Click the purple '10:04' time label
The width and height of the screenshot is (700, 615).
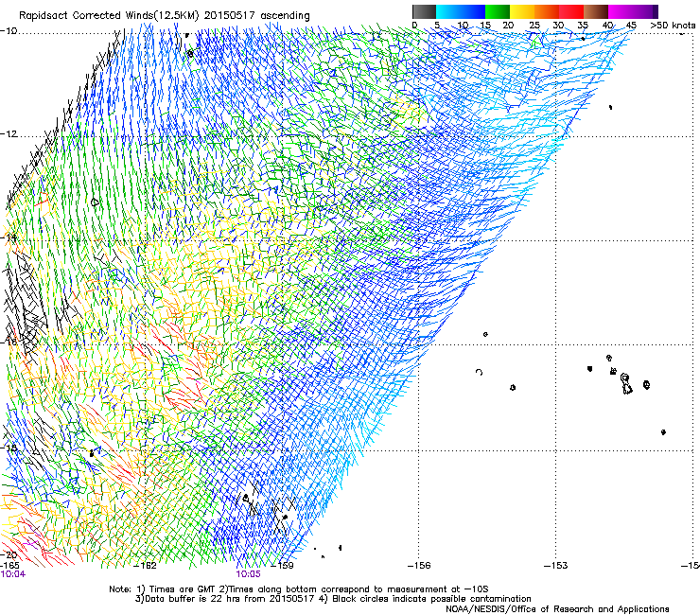tap(13, 574)
